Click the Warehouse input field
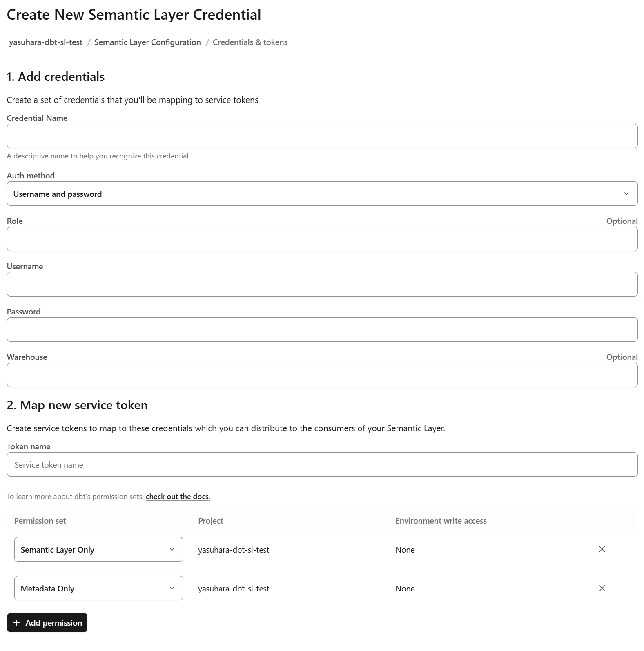This screenshot has width=644, height=651. 322,375
